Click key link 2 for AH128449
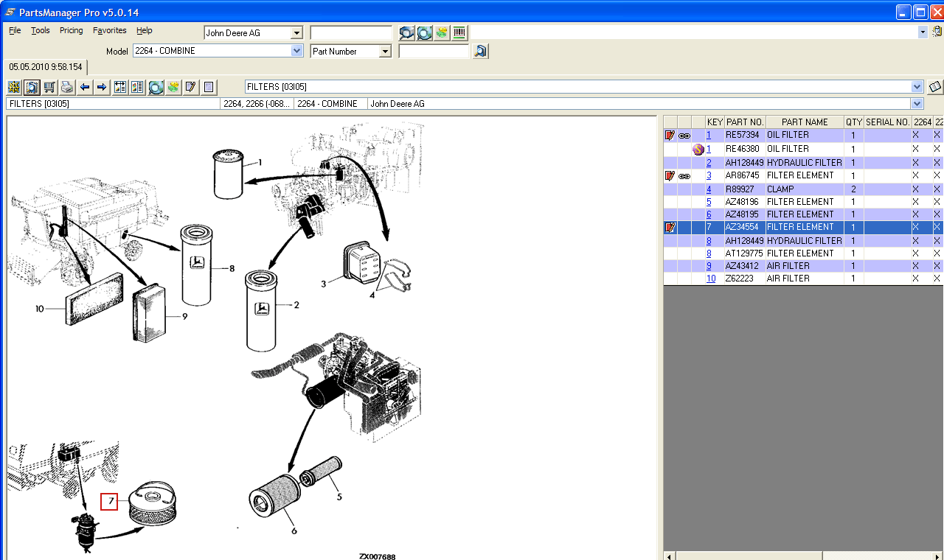The width and height of the screenshot is (944, 560). pyautogui.click(x=709, y=163)
